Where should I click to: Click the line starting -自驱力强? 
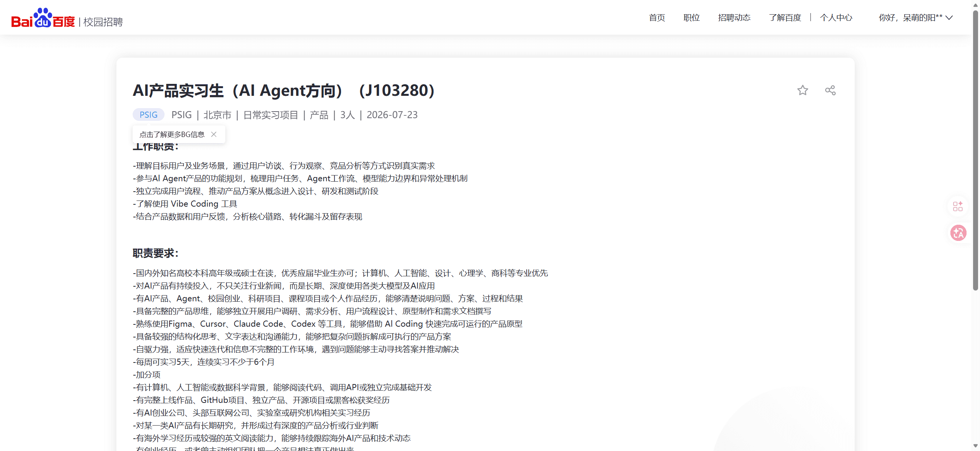pyautogui.click(x=296, y=349)
